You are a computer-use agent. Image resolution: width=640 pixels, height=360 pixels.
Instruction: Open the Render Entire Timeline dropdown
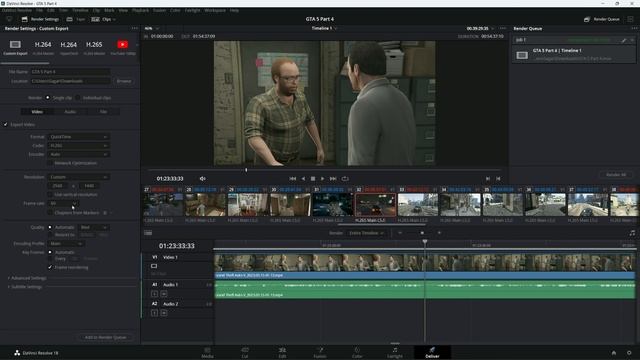click(366, 233)
